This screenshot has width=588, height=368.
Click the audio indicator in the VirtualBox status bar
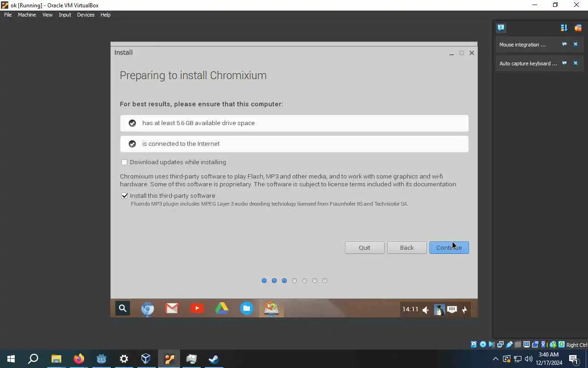click(x=492, y=345)
